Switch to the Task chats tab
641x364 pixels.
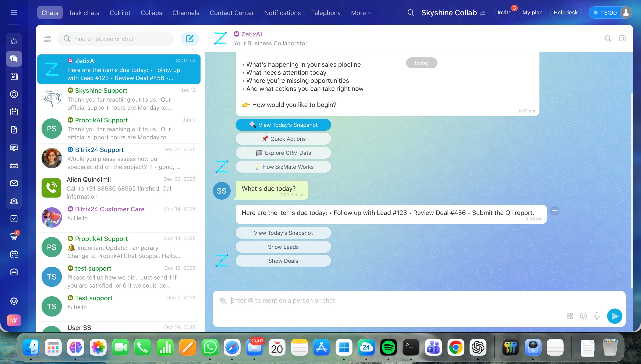[84, 13]
